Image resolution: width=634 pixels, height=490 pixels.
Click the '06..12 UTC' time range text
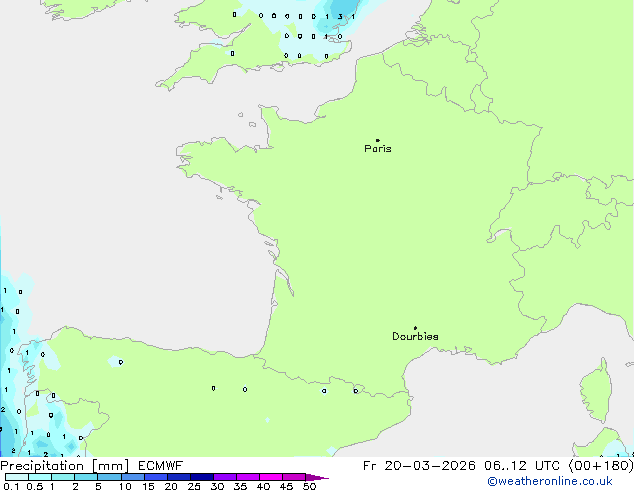522,466
